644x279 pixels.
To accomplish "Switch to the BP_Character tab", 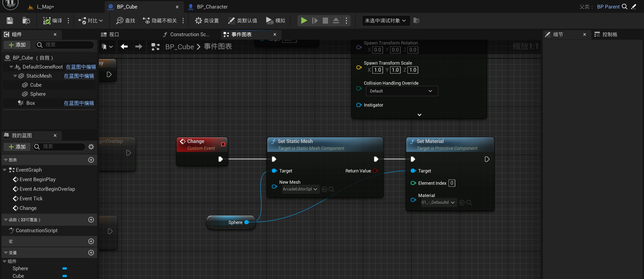I will [212, 7].
